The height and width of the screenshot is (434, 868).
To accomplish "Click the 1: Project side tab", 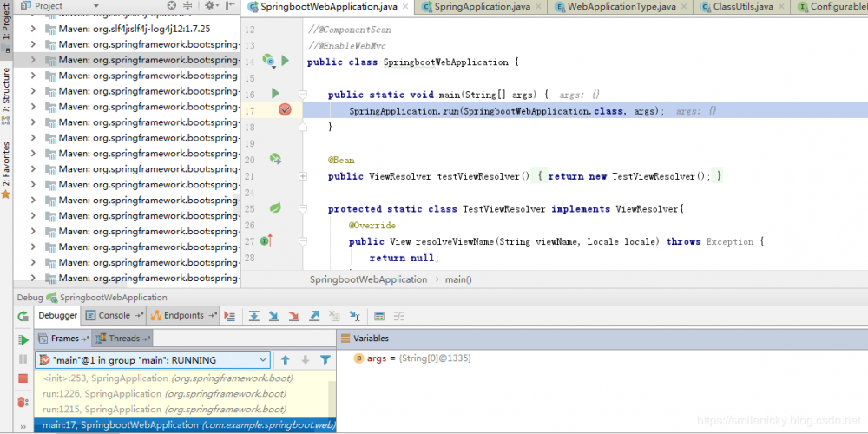I will (6, 28).
